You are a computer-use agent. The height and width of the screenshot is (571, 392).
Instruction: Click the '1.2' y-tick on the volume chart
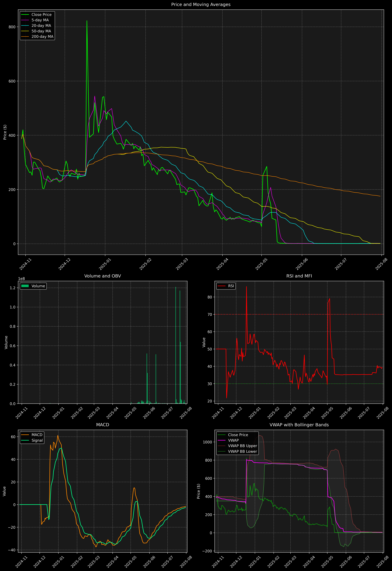(13, 288)
